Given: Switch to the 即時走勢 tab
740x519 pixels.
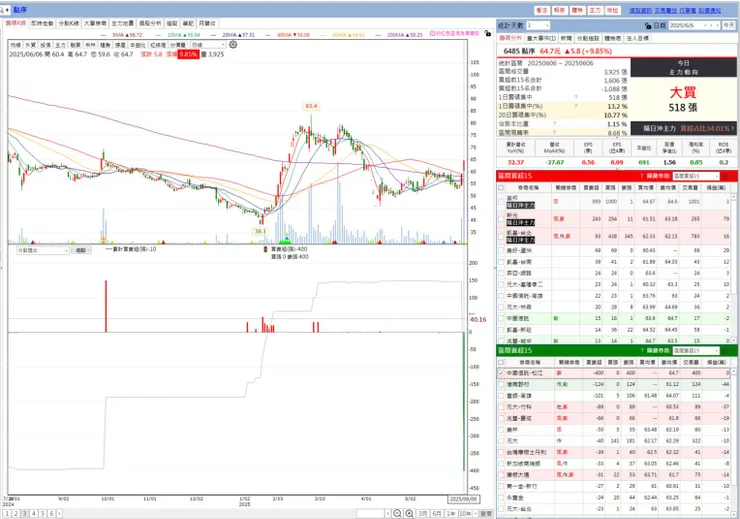Looking at the screenshot, I should point(42,23).
